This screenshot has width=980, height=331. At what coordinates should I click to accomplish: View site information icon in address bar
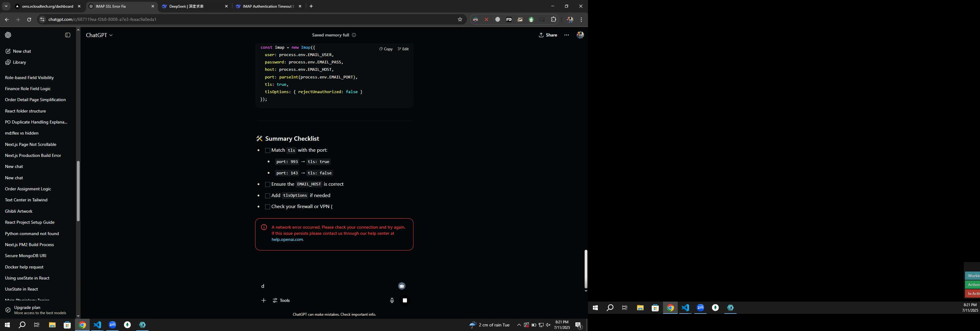[x=42, y=19]
